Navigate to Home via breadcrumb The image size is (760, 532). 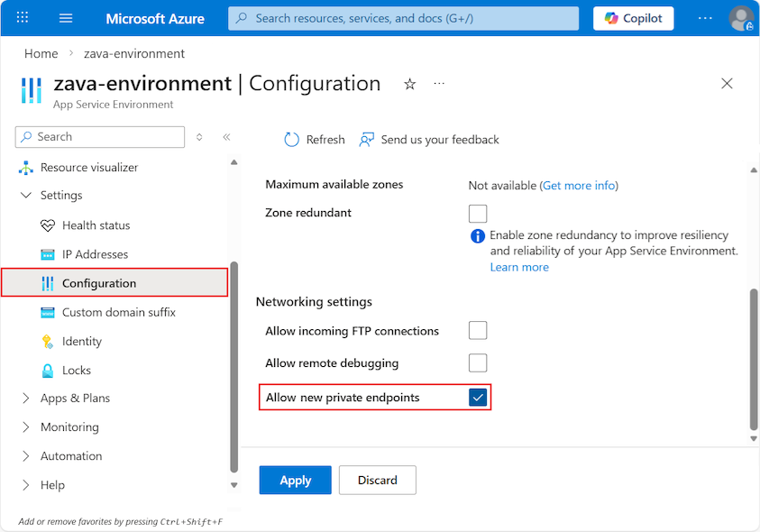pos(41,53)
